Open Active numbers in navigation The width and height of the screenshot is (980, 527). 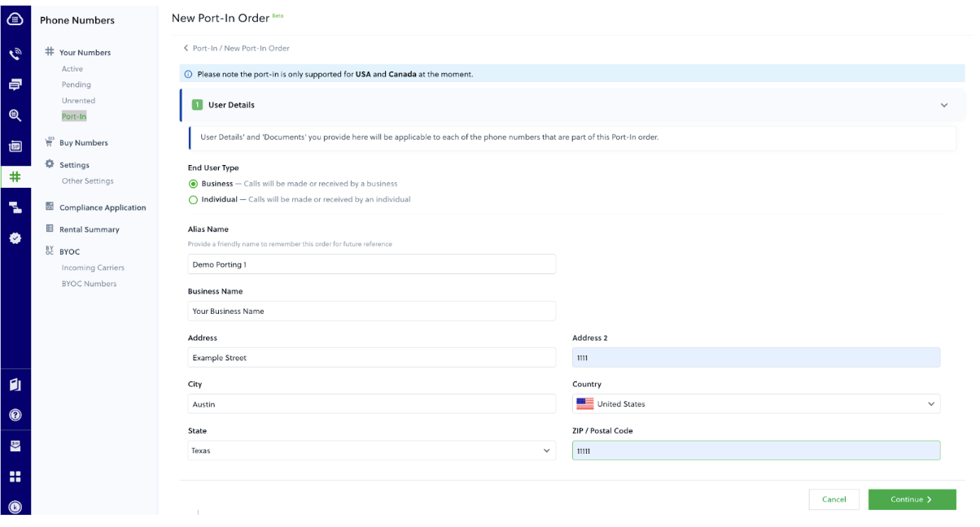tap(72, 69)
